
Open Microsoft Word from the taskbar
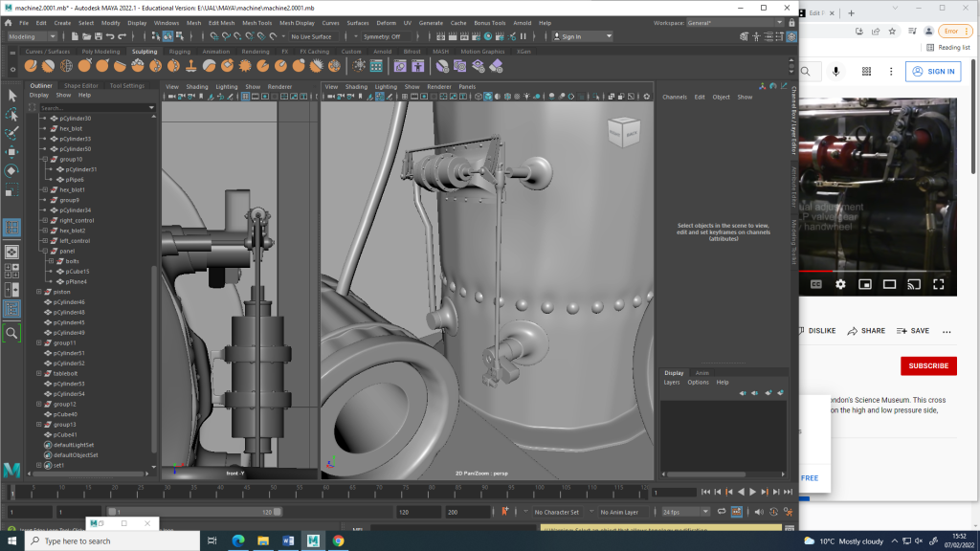click(288, 540)
